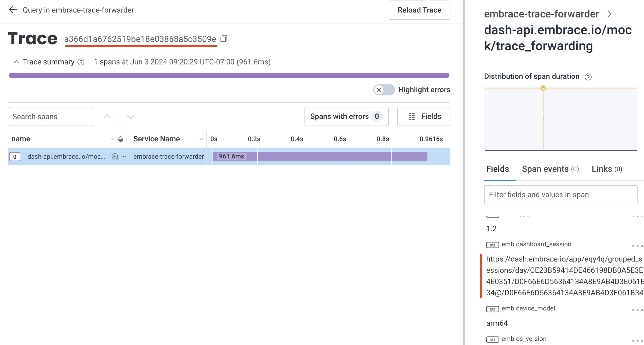Click the color-by droplet icon in name column

pyautogui.click(x=121, y=139)
